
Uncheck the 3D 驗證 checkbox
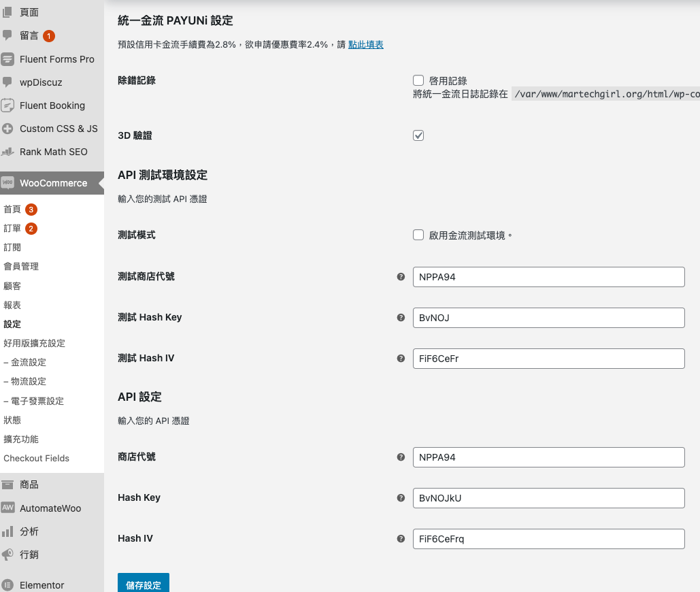click(x=418, y=135)
